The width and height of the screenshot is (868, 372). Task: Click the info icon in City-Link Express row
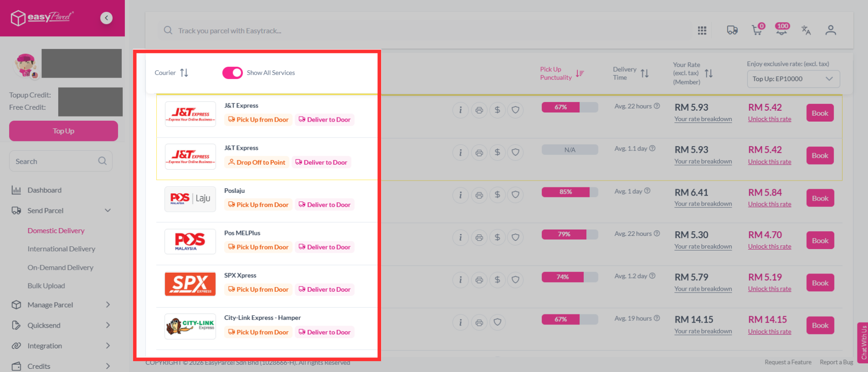click(461, 323)
